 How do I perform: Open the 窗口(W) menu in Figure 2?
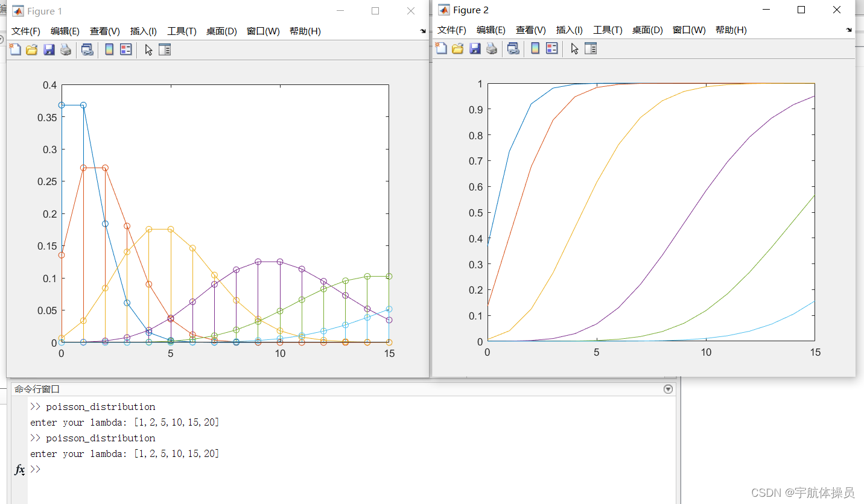pos(688,30)
